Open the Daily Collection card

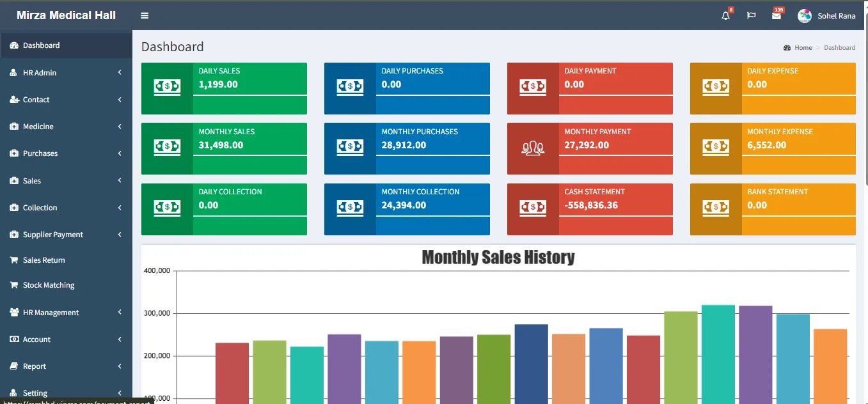click(x=224, y=209)
